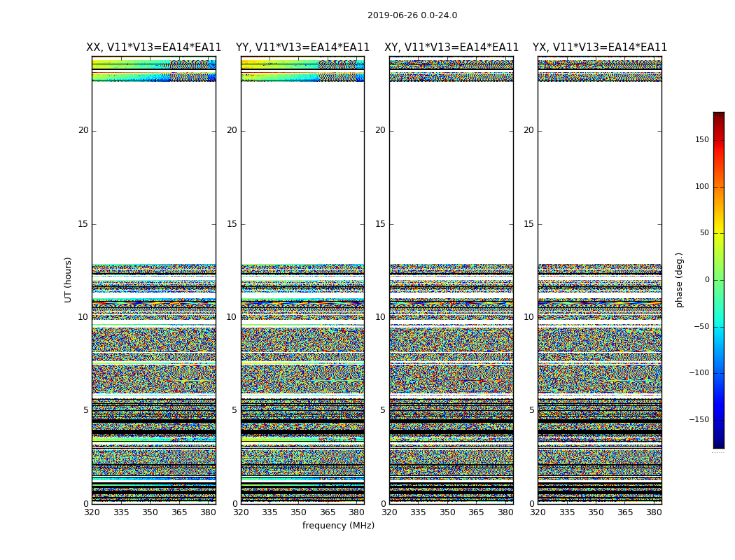Screen dimensions: 735x560
Task: Click the XX panel y-axis label 15
Action: tap(83, 224)
